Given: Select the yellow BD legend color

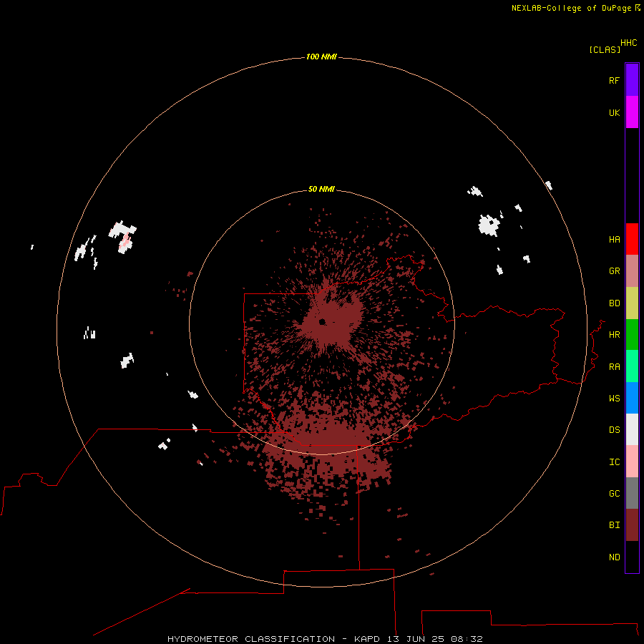Looking at the screenshot, I should click(632, 303).
